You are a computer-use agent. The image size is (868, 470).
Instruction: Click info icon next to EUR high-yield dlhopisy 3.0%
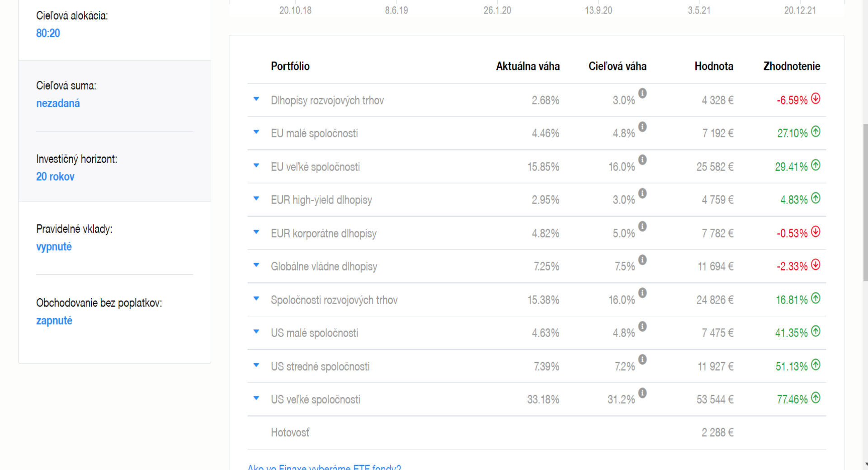click(x=642, y=193)
